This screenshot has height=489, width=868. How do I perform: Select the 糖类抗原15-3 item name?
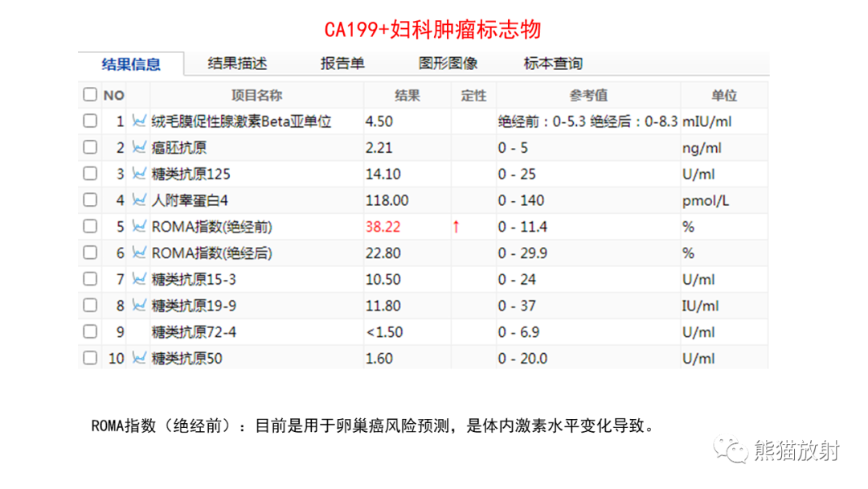click(x=194, y=279)
